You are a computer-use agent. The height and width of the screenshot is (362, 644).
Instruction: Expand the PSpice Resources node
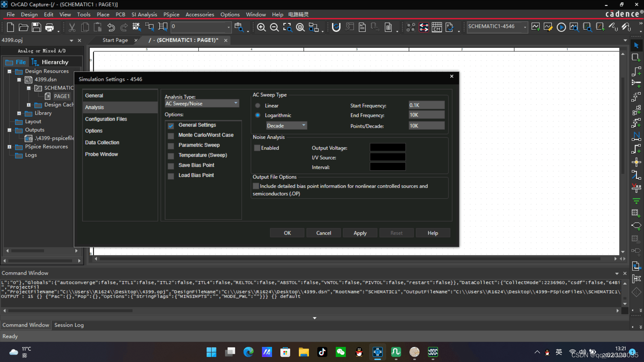click(9, 147)
